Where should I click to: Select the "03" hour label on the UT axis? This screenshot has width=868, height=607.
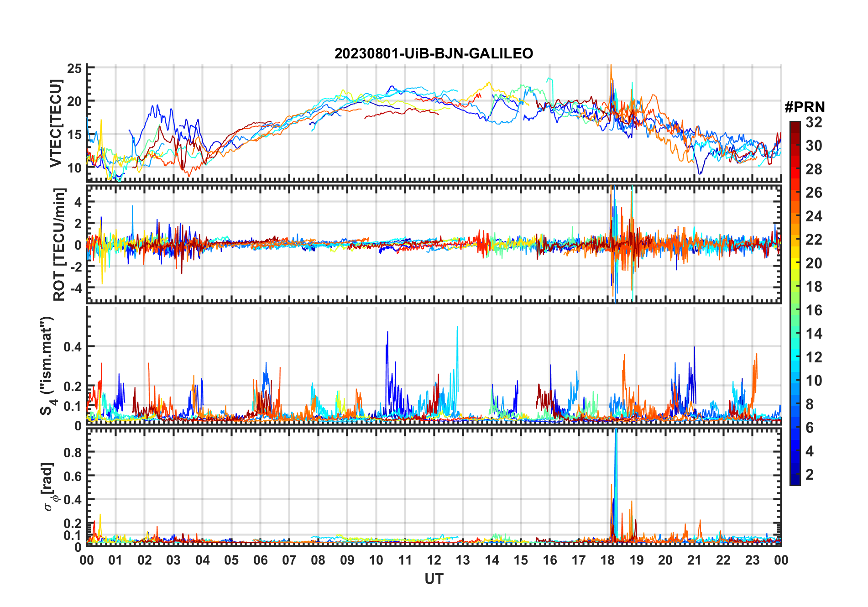(174, 560)
